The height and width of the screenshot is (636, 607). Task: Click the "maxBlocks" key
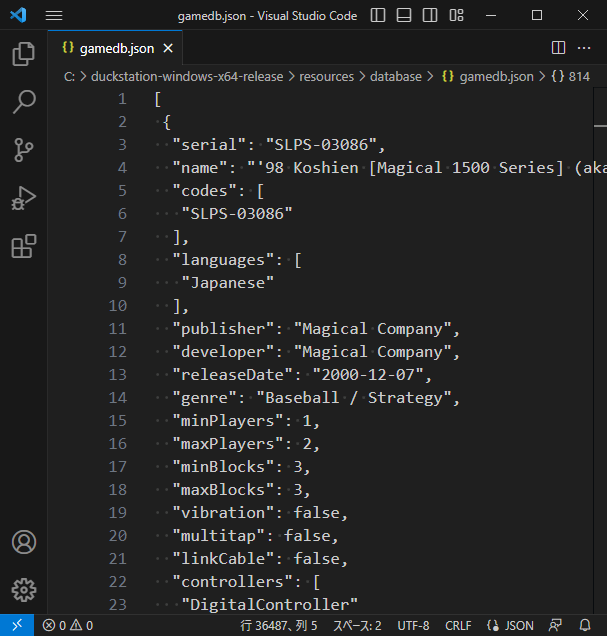coord(223,490)
